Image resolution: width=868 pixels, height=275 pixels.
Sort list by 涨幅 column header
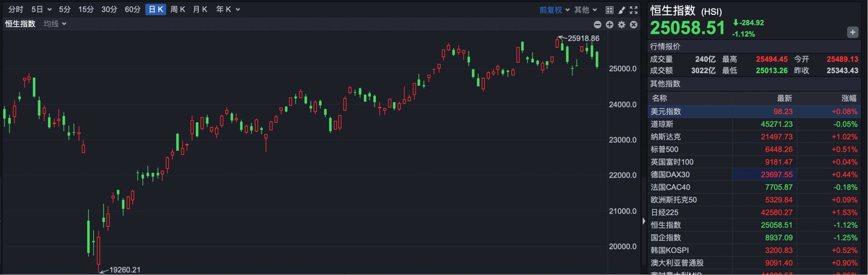(849, 98)
